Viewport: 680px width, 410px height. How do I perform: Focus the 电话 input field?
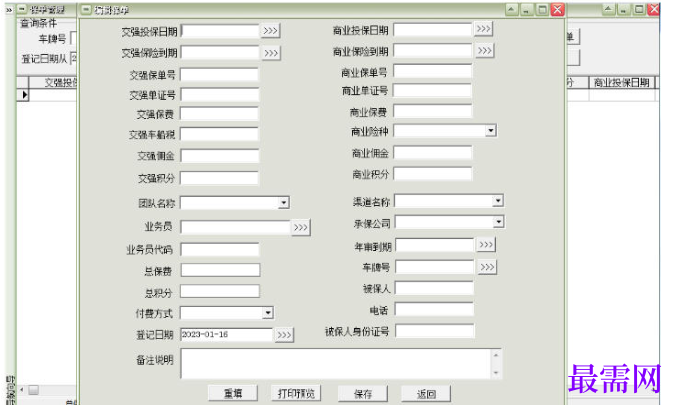[x=435, y=310]
